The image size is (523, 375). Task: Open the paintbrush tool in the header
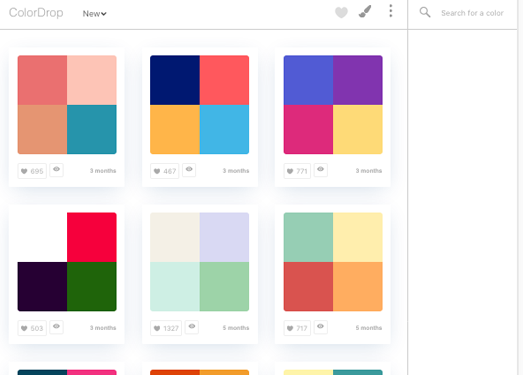pos(365,12)
